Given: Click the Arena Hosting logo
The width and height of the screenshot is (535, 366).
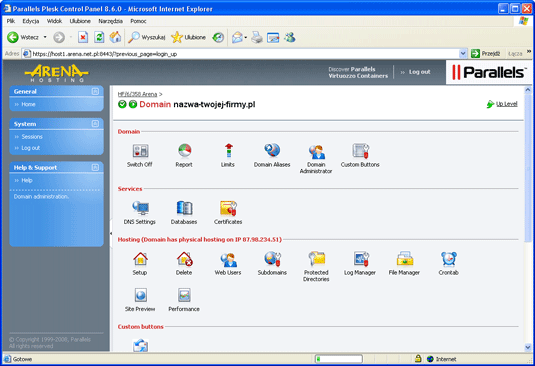Looking at the screenshot, I should tap(57, 73).
